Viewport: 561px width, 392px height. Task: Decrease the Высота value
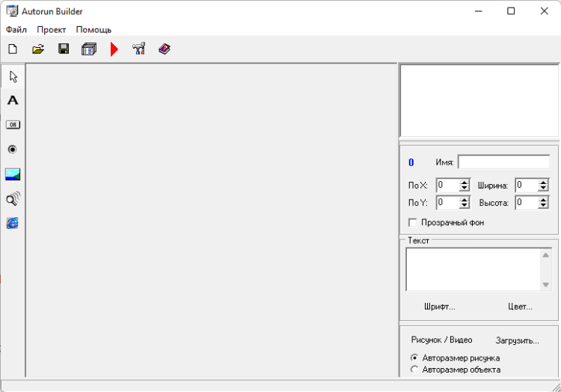543,206
